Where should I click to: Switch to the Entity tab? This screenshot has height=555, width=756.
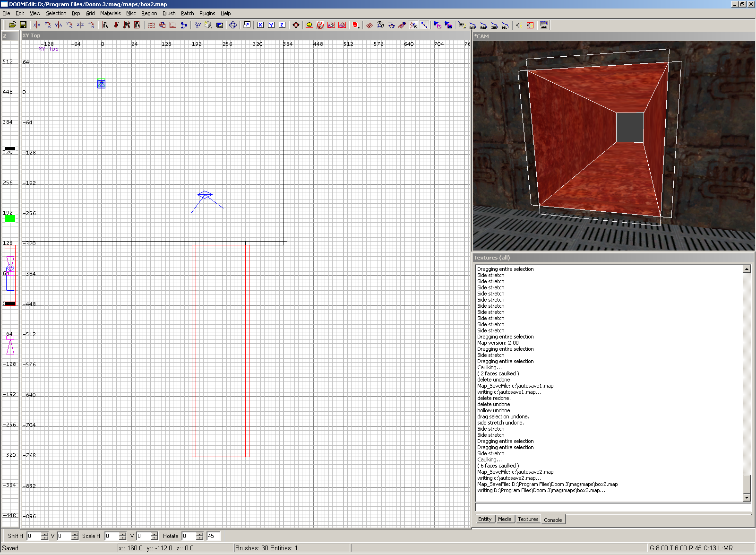pyautogui.click(x=485, y=519)
